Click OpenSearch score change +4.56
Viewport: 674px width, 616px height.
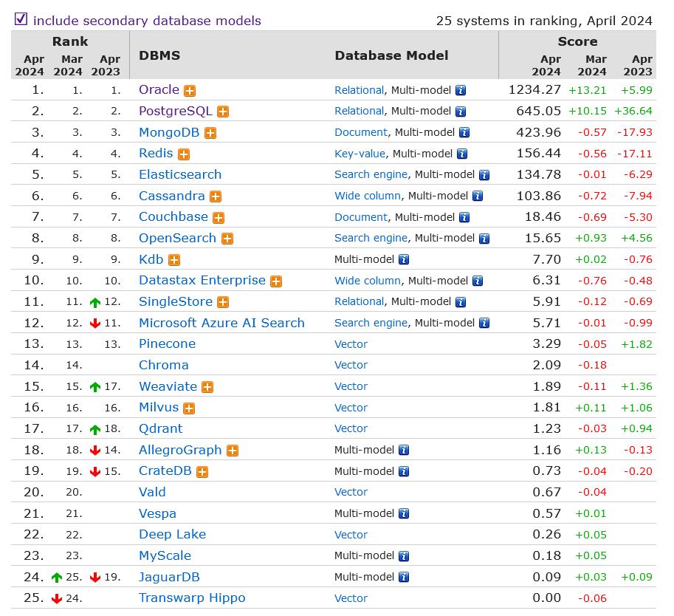click(x=636, y=239)
